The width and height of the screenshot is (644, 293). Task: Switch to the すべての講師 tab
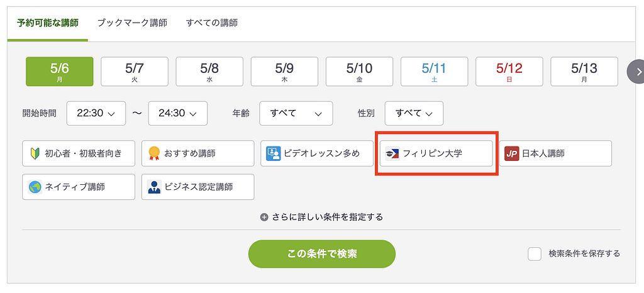pyautogui.click(x=212, y=23)
